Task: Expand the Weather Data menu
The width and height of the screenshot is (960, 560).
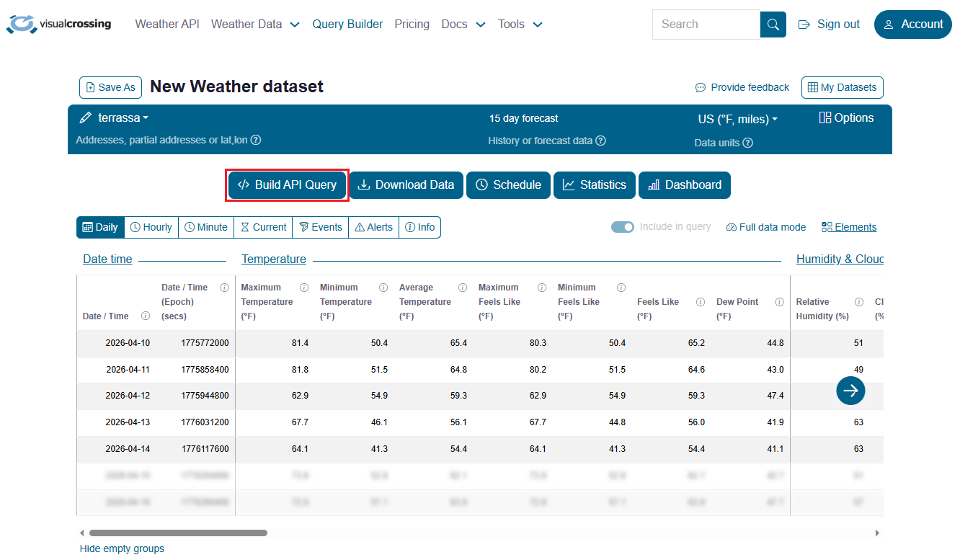Action: tap(255, 25)
